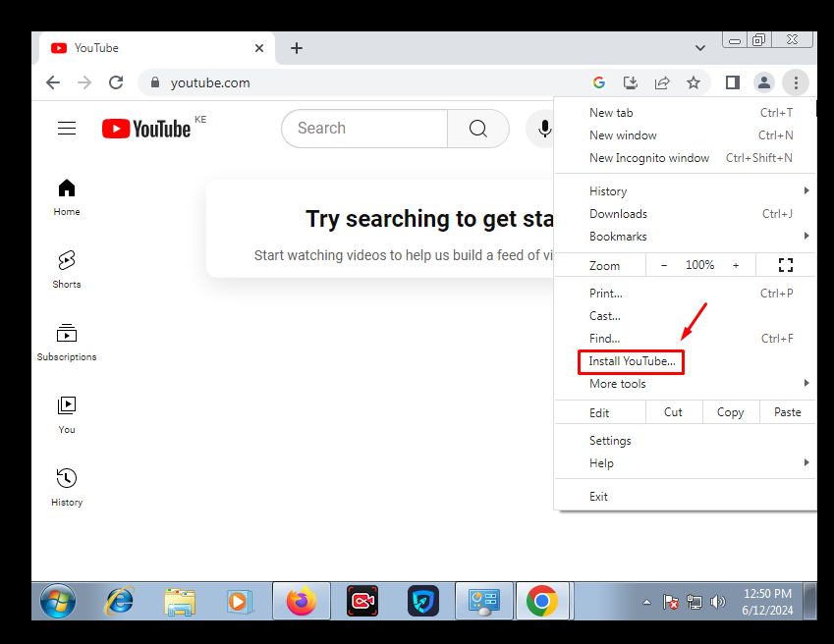Close the three-dot Chrome menu button

[796, 82]
